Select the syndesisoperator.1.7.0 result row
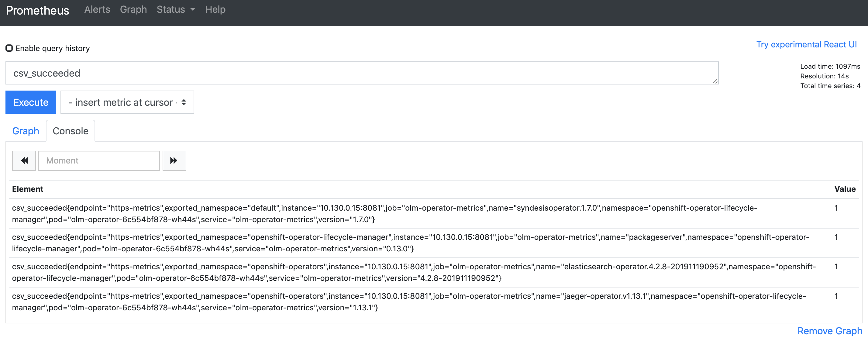 [384, 214]
